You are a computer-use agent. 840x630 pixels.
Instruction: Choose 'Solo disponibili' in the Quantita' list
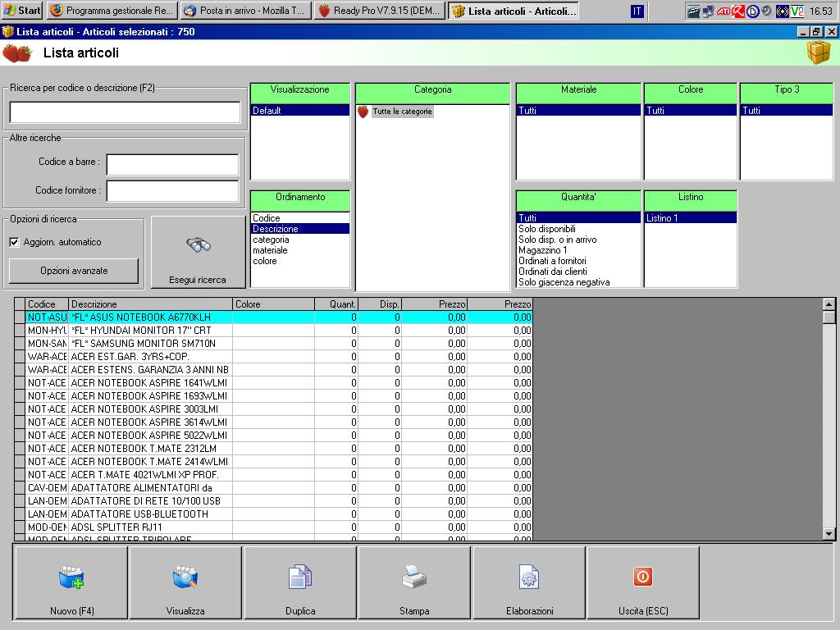[x=547, y=229]
